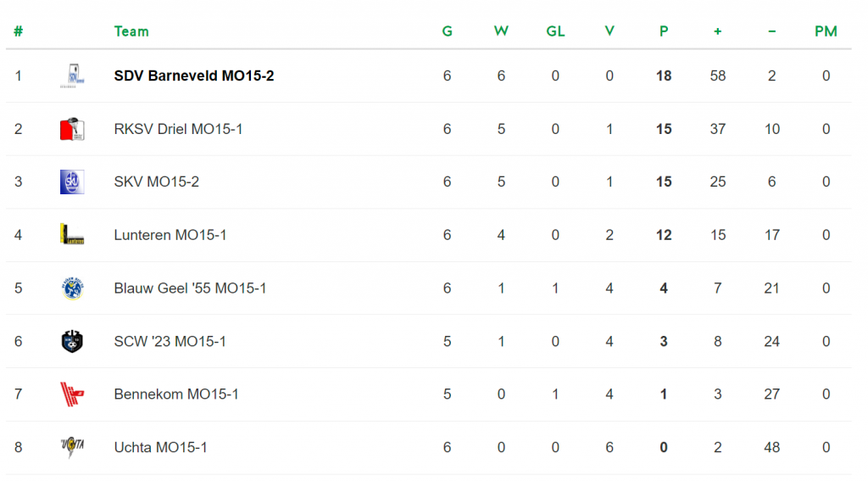Click the Team column header
The image size is (868, 481).
131,31
